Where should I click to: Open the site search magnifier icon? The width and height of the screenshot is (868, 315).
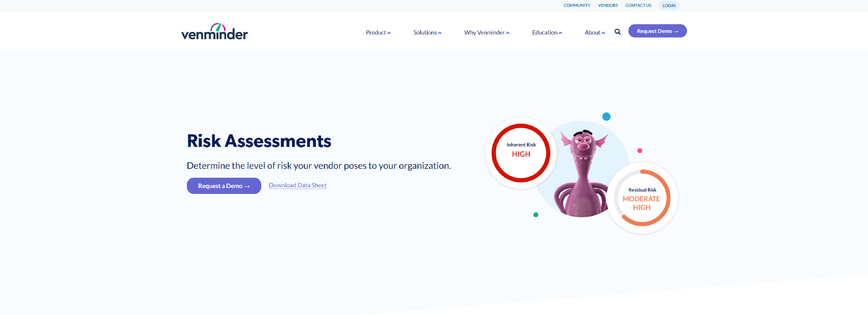click(x=617, y=32)
